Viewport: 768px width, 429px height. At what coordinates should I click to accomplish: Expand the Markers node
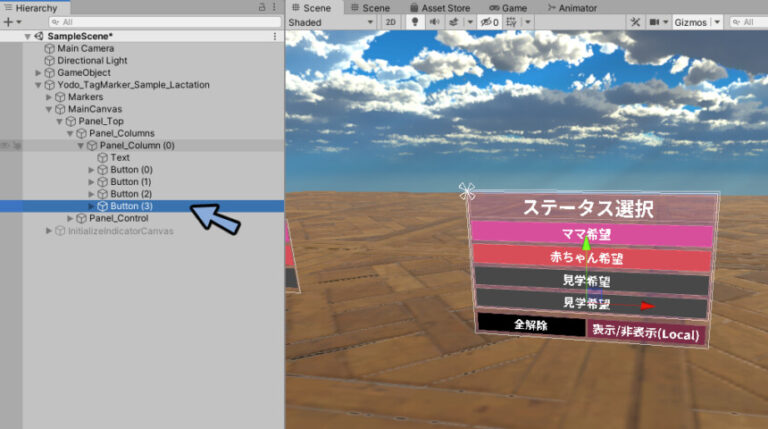[x=49, y=97]
